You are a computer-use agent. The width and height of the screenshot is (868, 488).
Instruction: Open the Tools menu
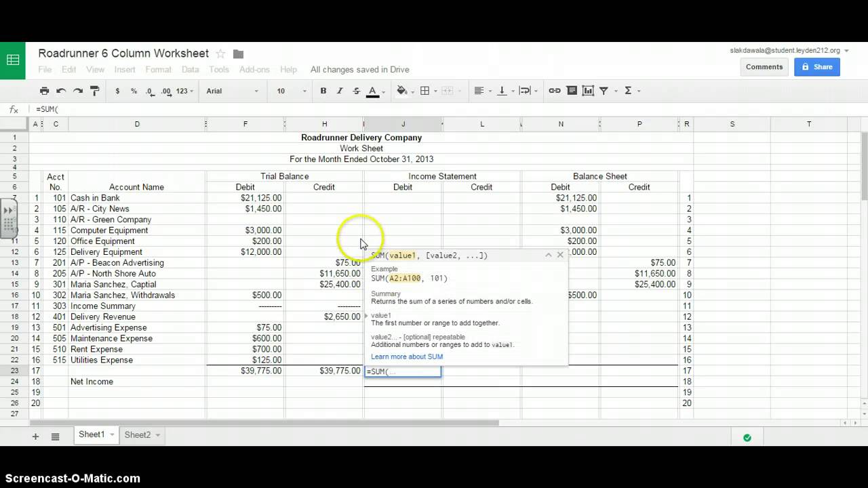[219, 69]
